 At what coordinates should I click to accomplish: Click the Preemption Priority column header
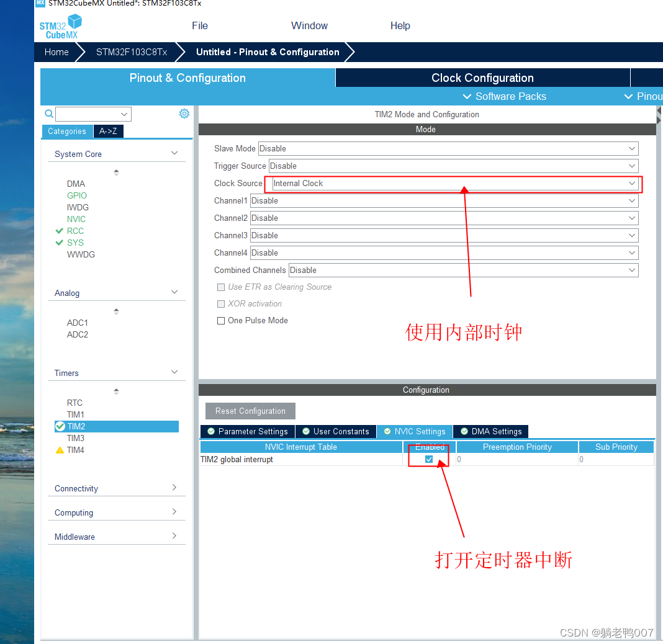point(517,447)
